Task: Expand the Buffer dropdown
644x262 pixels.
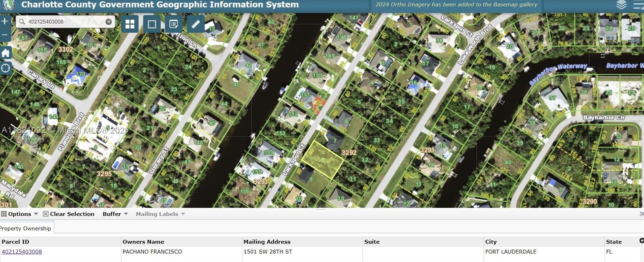Action: point(115,214)
